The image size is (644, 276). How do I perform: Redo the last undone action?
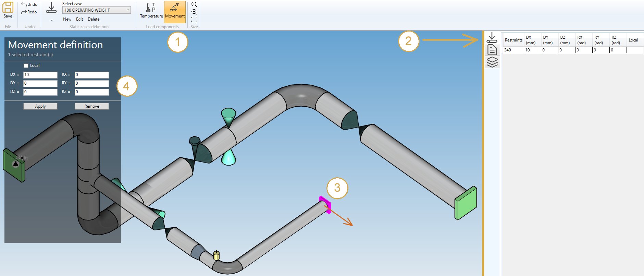coord(29,12)
